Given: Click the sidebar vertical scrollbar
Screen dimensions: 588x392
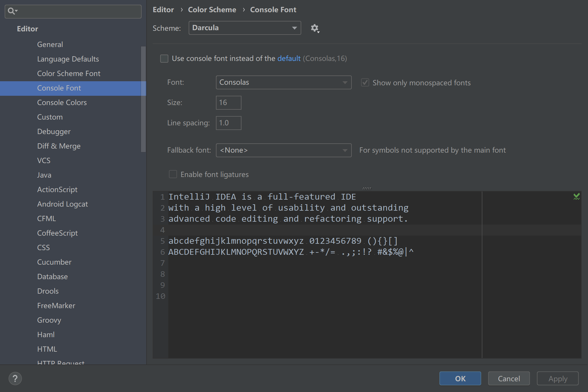Looking at the screenshot, I should point(143,99).
